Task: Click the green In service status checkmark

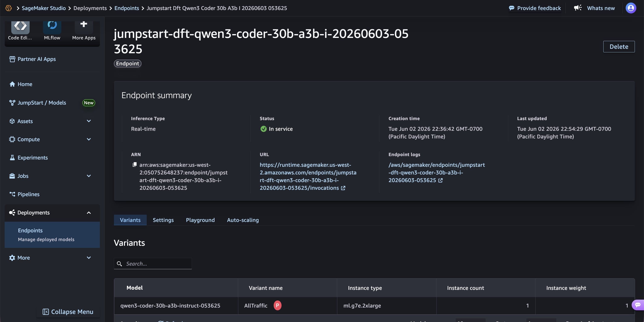Action: (x=263, y=129)
